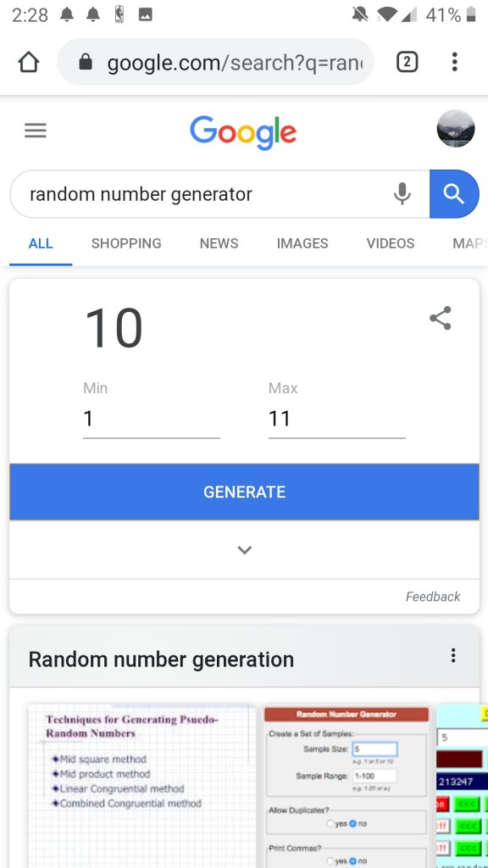
Task: Open the tab switcher showing 2 tabs
Action: [x=407, y=62]
